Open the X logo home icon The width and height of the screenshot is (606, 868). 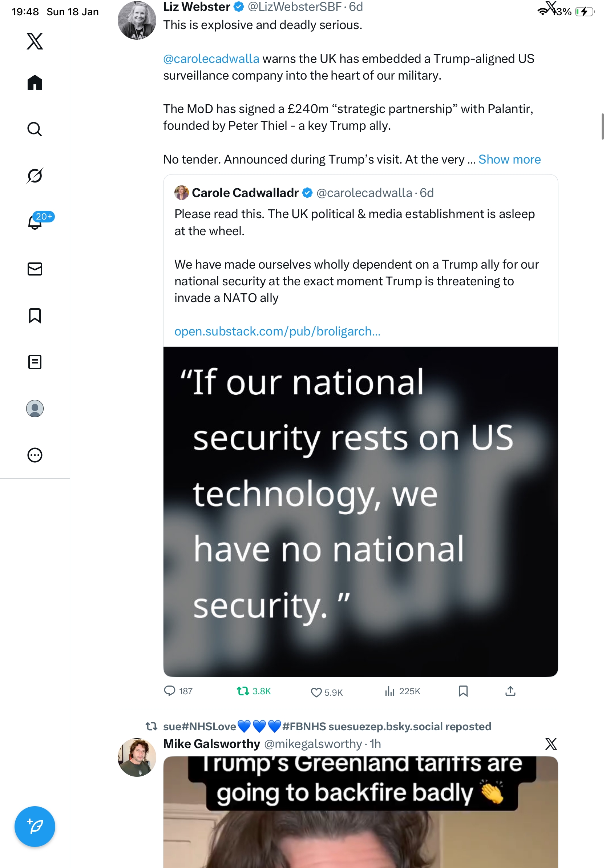(35, 41)
